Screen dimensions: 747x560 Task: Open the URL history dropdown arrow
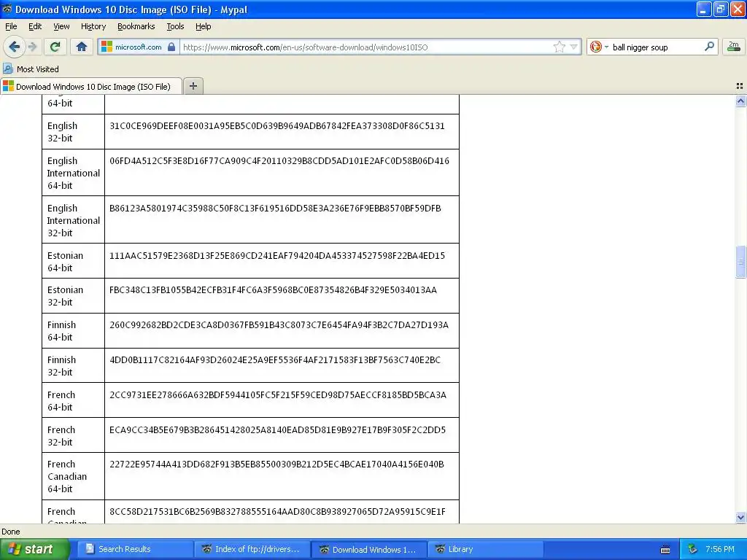click(x=573, y=47)
